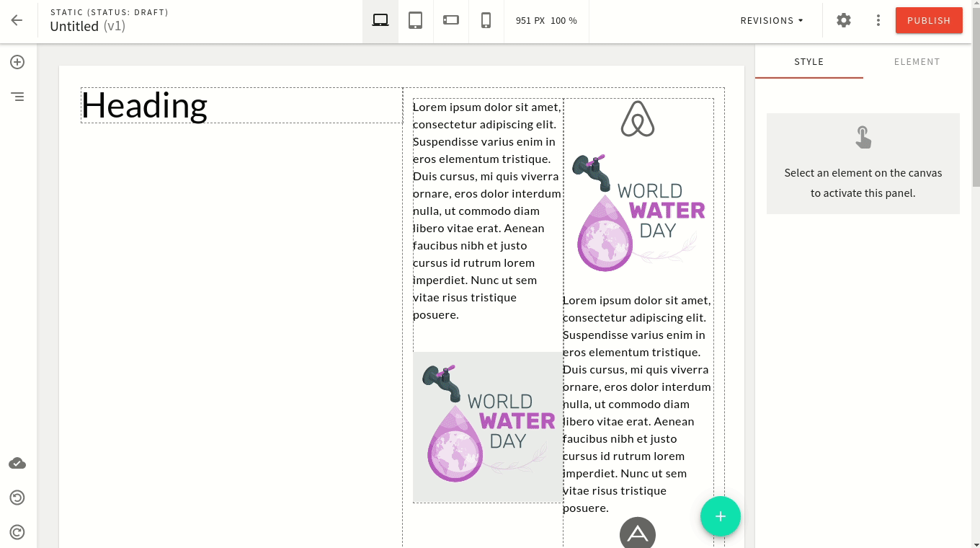Image resolution: width=980 pixels, height=548 pixels.
Task: Preview in landscape mobile mode
Action: (450, 20)
